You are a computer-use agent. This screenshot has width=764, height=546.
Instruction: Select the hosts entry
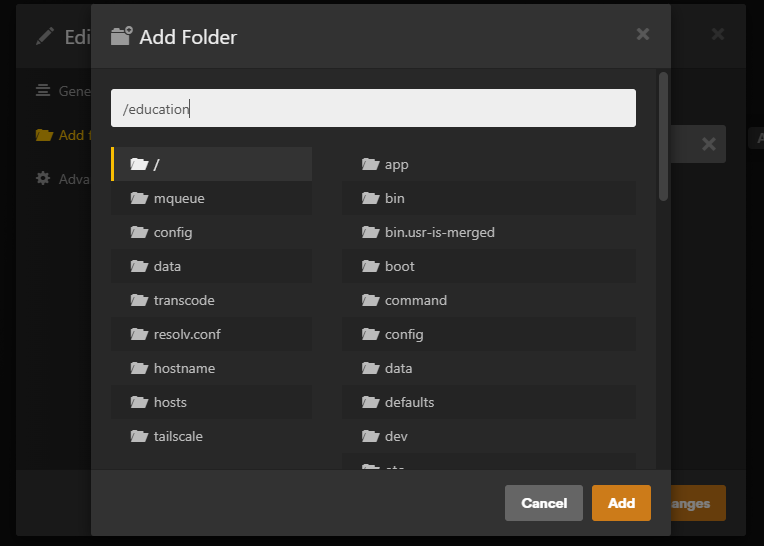tap(211, 403)
